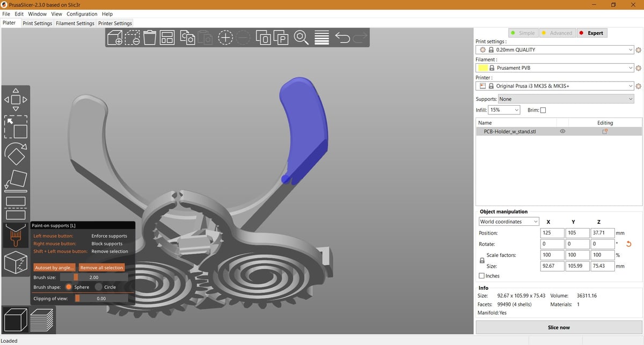
Task: Click the Autoset by angle button
Action: coord(54,267)
